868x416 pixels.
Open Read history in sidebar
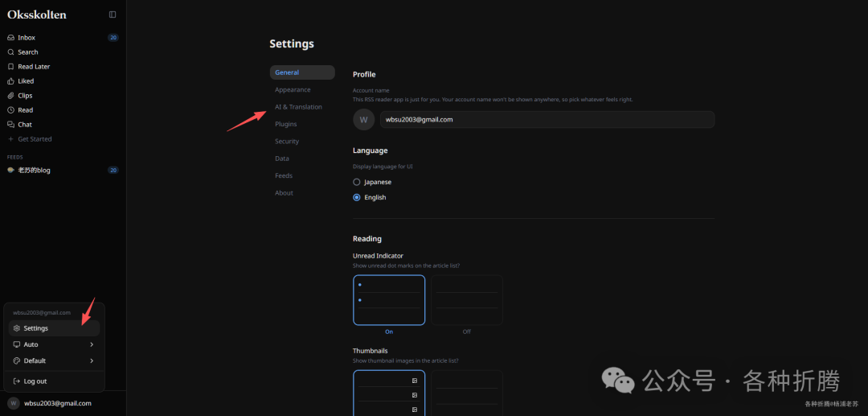click(x=63, y=109)
